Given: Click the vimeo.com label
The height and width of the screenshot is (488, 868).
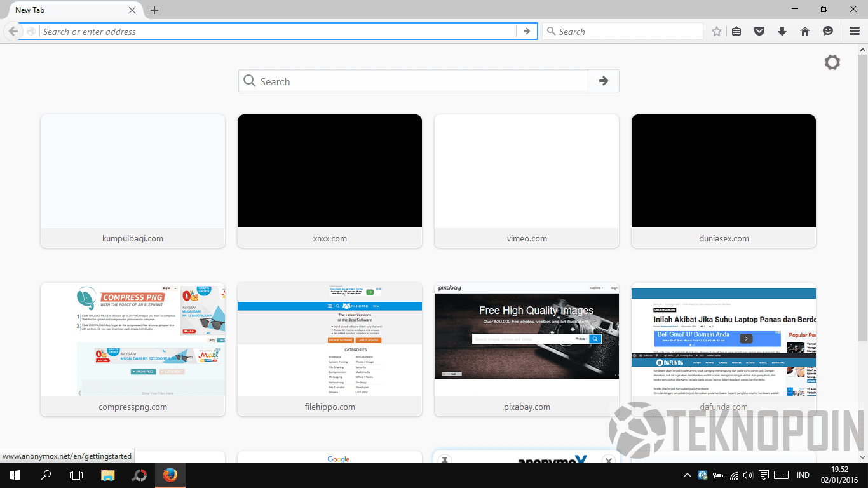Looking at the screenshot, I should (x=527, y=238).
